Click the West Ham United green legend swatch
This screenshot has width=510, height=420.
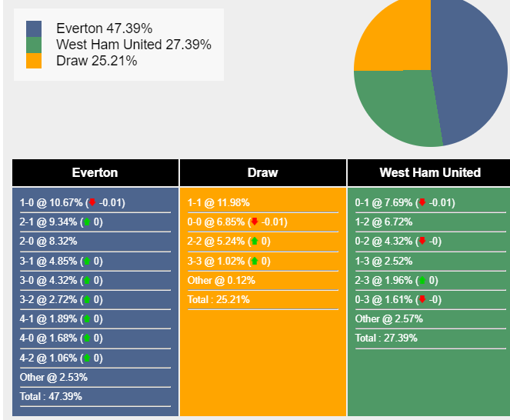pyautogui.click(x=34, y=45)
